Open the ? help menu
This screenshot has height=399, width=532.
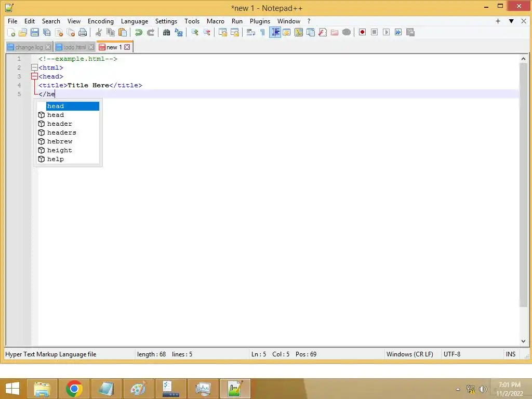click(x=309, y=21)
